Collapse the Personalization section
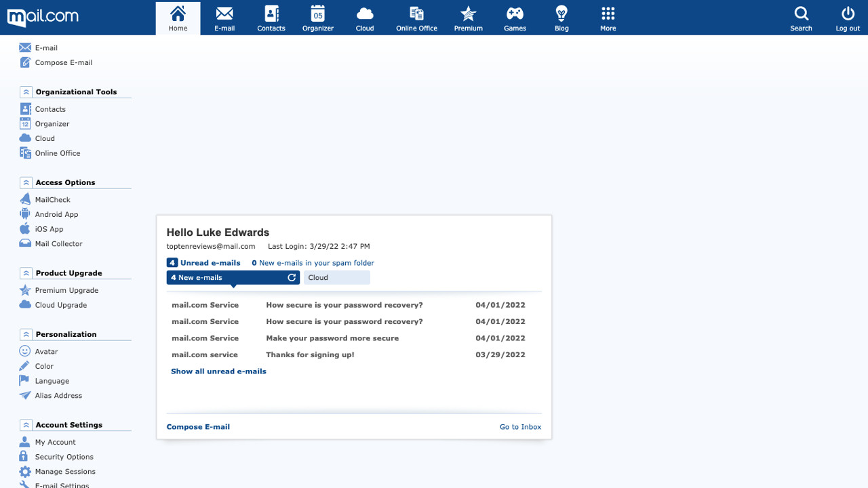This screenshot has width=868, height=488. click(26, 334)
